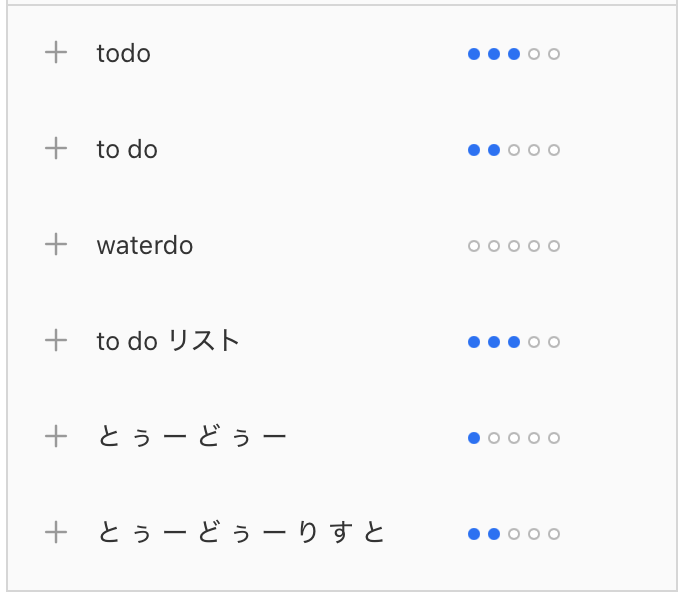This screenshot has width=680, height=592.
Task: Select the "waterdo" keyword text
Action: tap(145, 245)
